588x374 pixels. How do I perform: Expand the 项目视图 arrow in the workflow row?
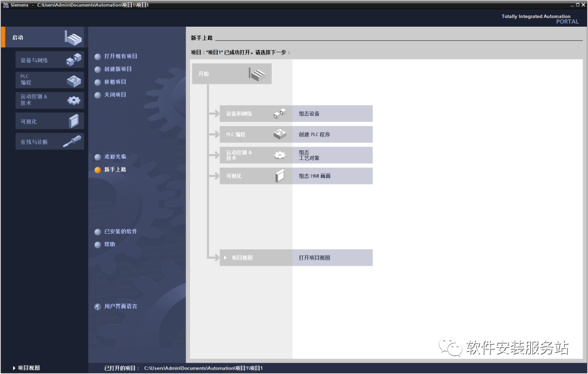pyautogui.click(x=225, y=257)
